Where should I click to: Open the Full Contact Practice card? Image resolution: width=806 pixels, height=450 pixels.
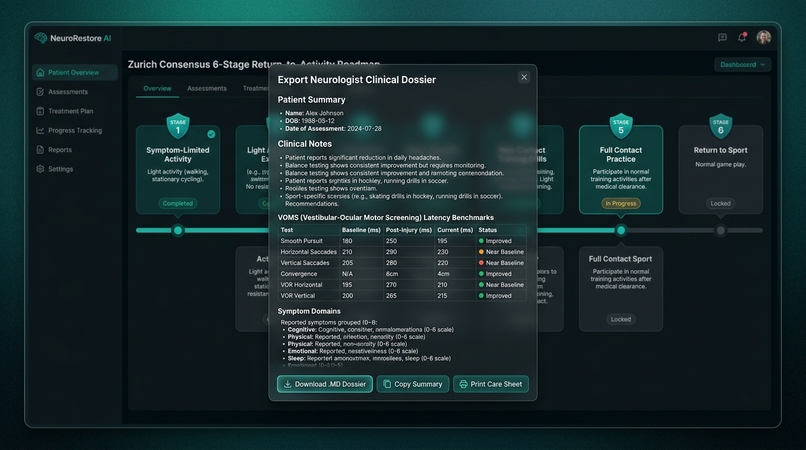pyautogui.click(x=621, y=170)
